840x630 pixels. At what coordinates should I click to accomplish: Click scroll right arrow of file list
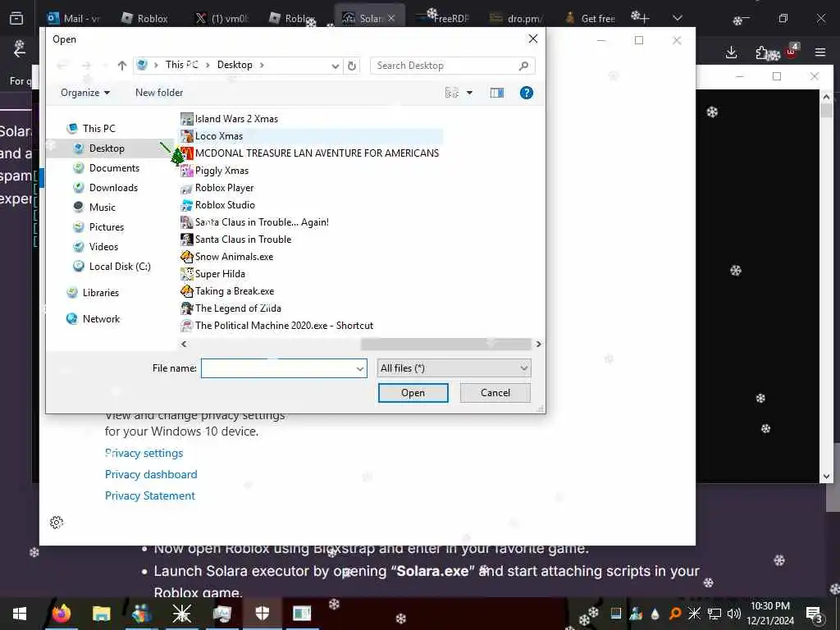(538, 344)
